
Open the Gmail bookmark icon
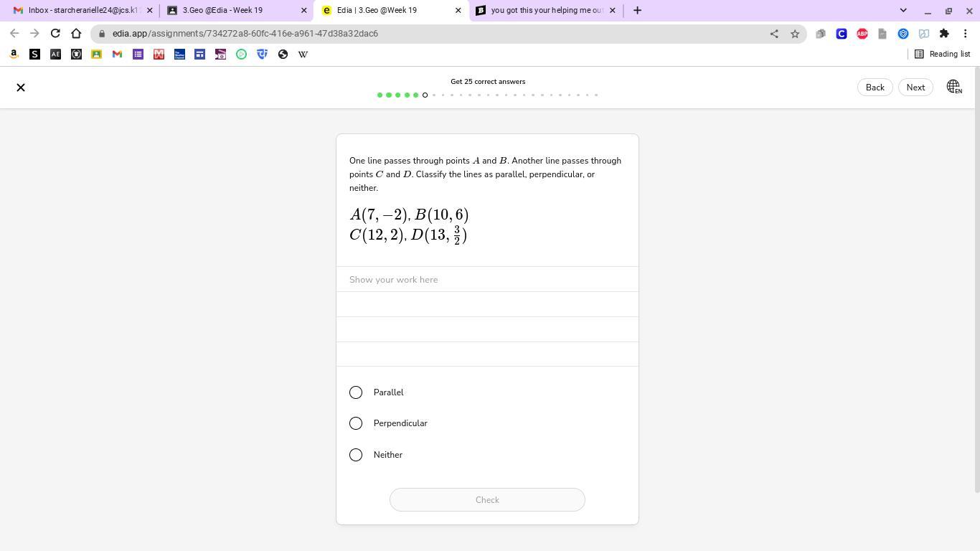pyautogui.click(x=117, y=55)
